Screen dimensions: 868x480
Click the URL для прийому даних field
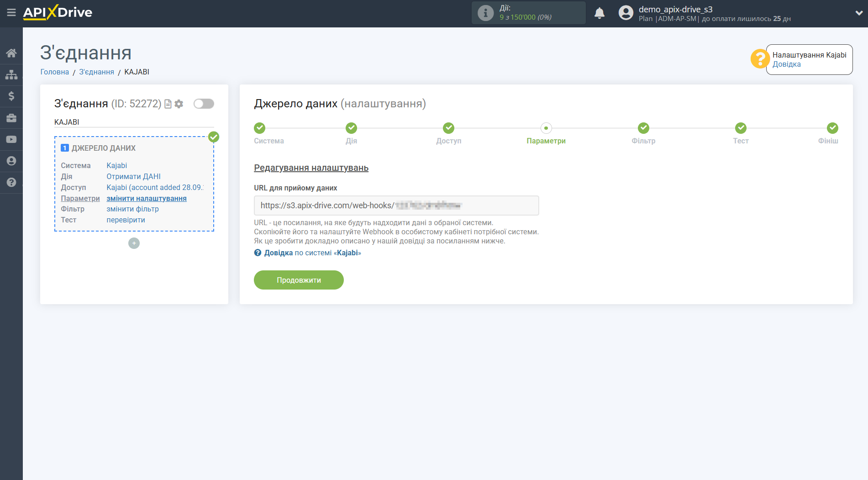click(x=396, y=206)
